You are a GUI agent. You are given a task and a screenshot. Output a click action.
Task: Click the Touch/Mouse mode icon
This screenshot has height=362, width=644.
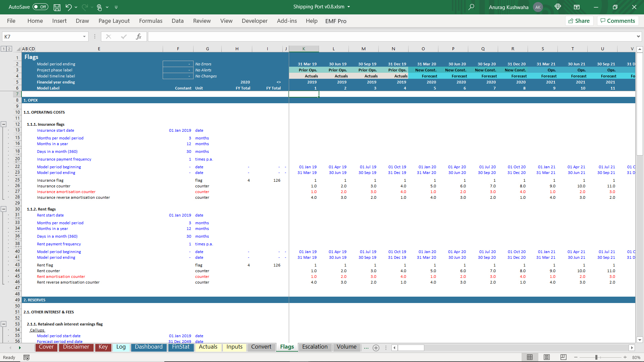100,7
